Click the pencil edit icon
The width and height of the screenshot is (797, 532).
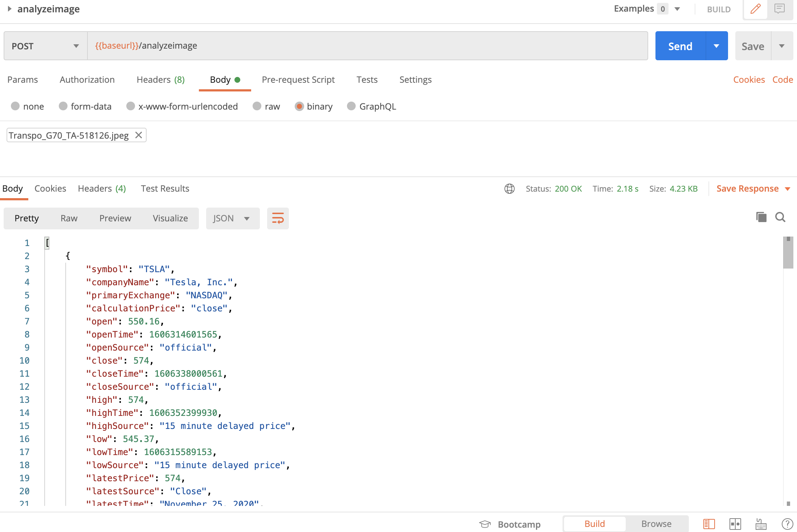755,9
